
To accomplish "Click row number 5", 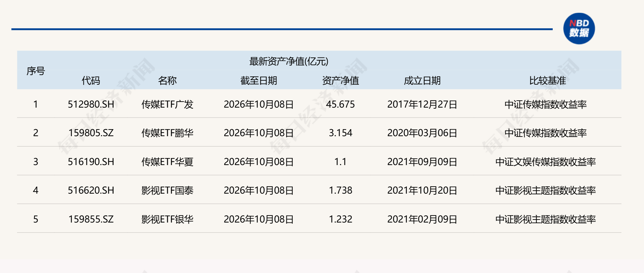I will point(36,219).
